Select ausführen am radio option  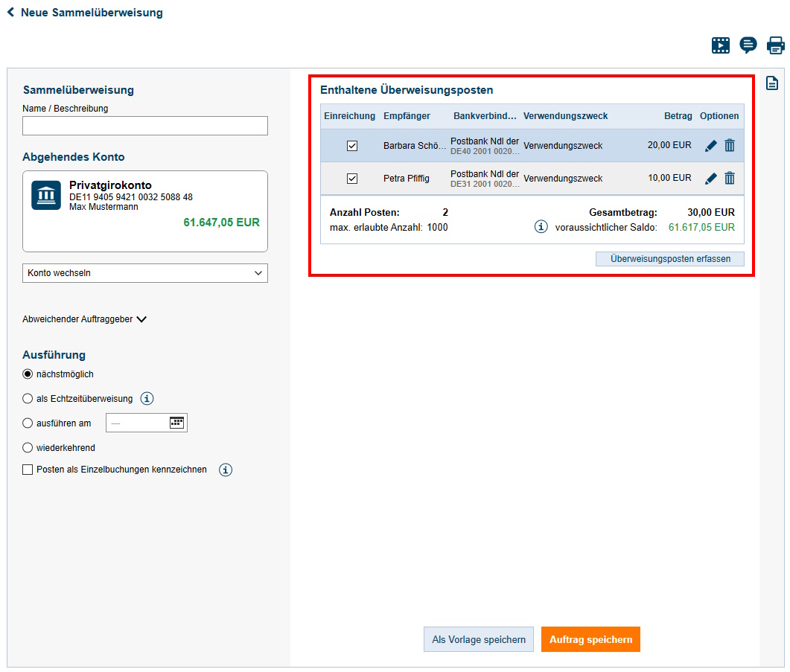pyautogui.click(x=28, y=423)
